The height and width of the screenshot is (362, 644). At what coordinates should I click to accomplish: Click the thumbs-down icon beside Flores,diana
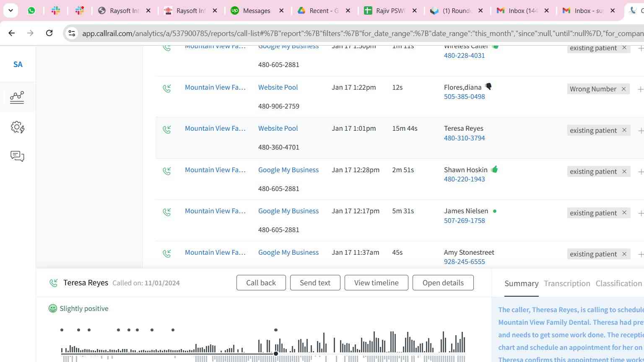pyautogui.click(x=488, y=87)
